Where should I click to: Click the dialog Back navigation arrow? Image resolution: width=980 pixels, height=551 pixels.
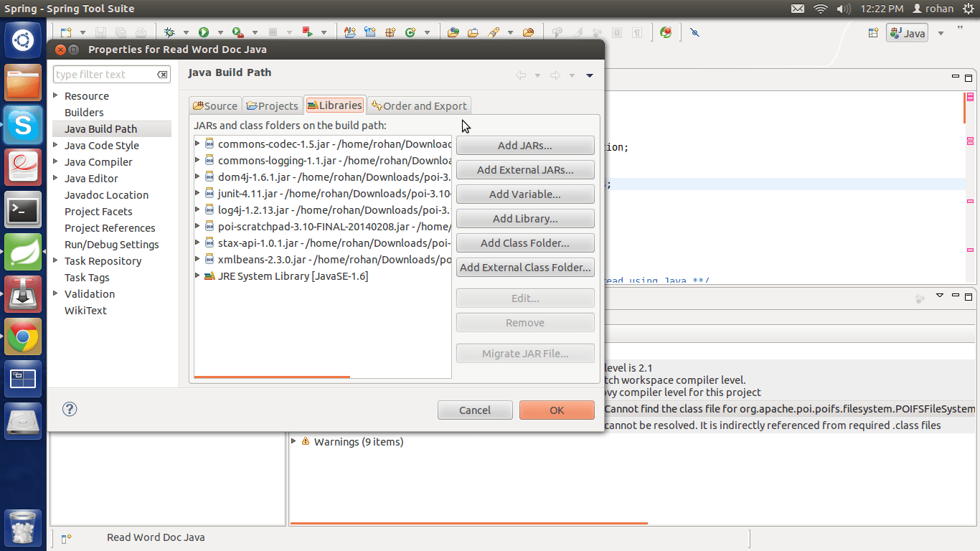[521, 75]
